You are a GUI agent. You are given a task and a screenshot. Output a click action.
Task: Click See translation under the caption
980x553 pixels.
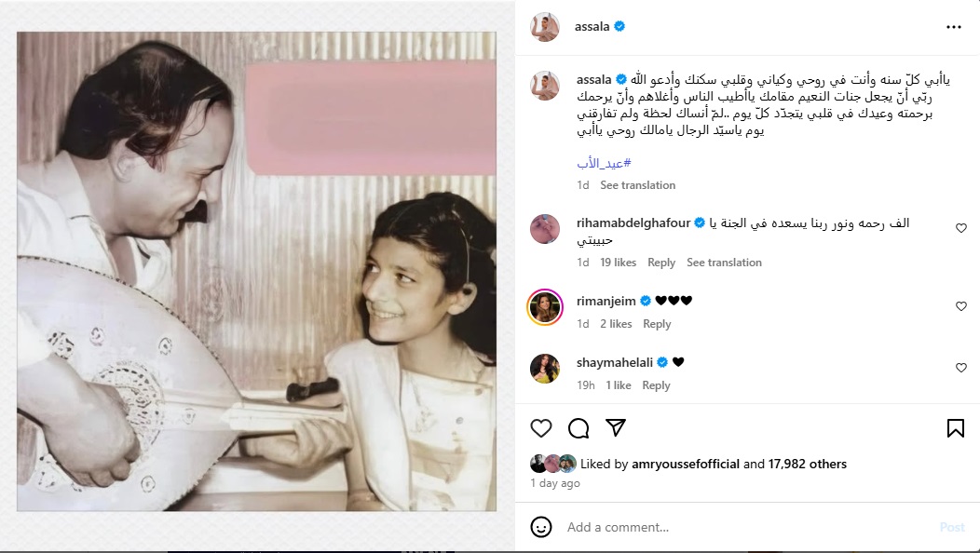(637, 185)
